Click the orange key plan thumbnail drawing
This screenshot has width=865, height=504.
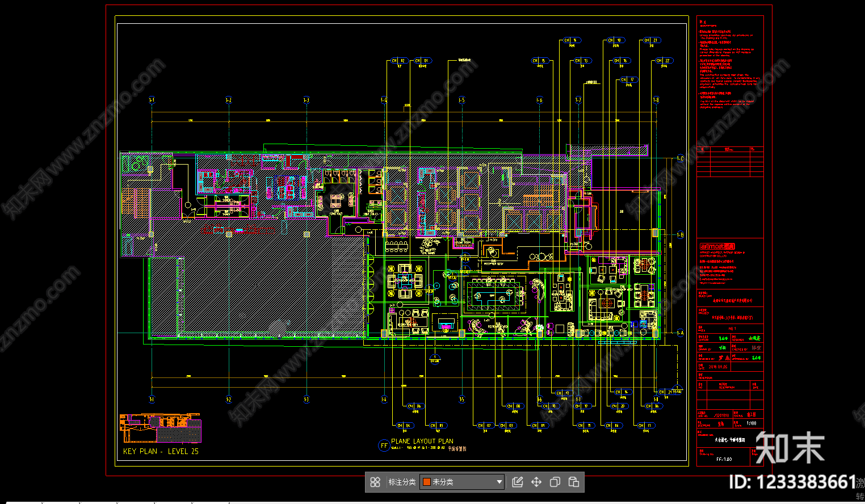[x=160, y=429]
